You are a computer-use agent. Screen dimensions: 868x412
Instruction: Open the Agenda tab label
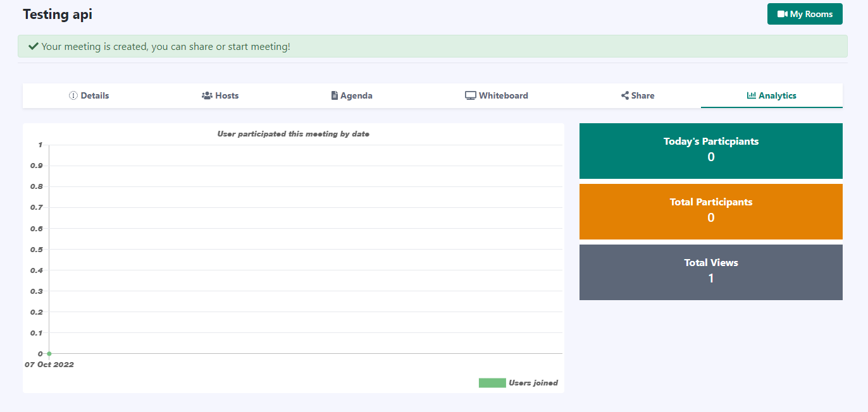pyautogui.click(x=356, y=96)
